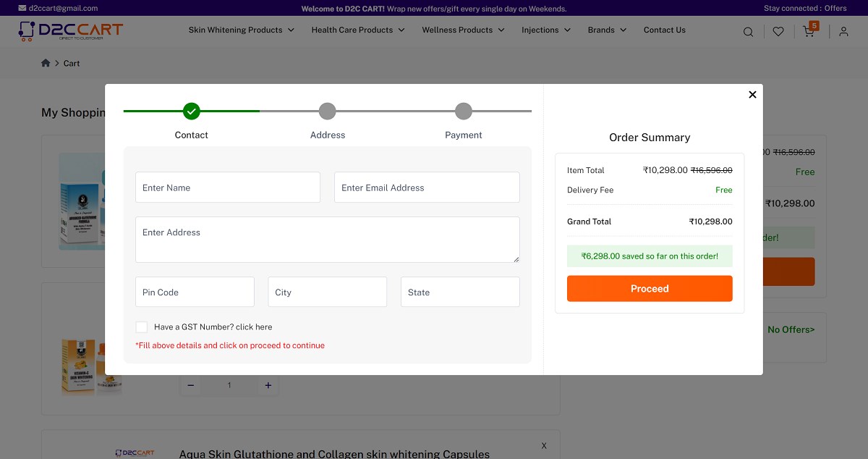
Task: View the shopping cart with 5 items
Action: tap(808, 31)
